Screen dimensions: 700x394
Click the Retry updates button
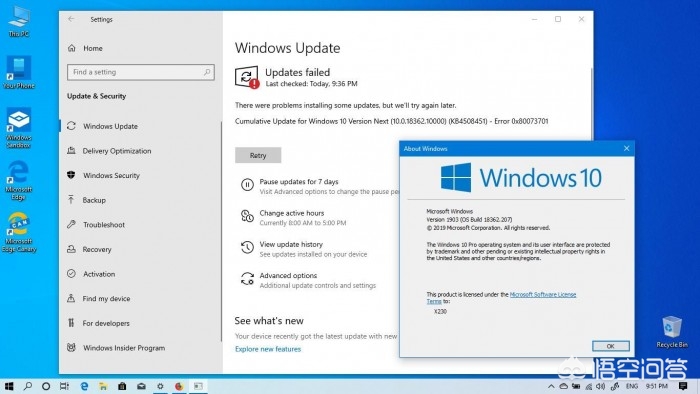[x=258, y=155]
